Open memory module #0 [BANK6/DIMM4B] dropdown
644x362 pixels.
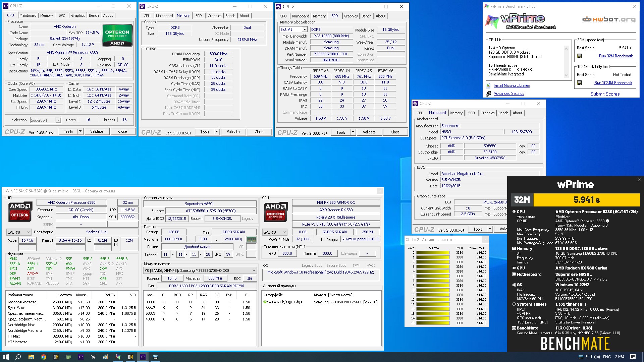200,270
